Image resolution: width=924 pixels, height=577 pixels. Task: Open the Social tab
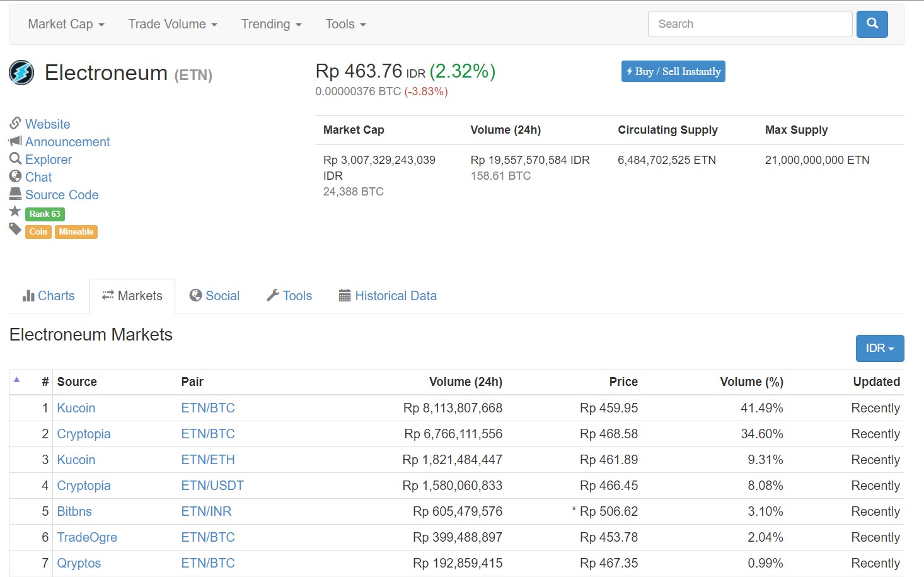click(214, 296)
